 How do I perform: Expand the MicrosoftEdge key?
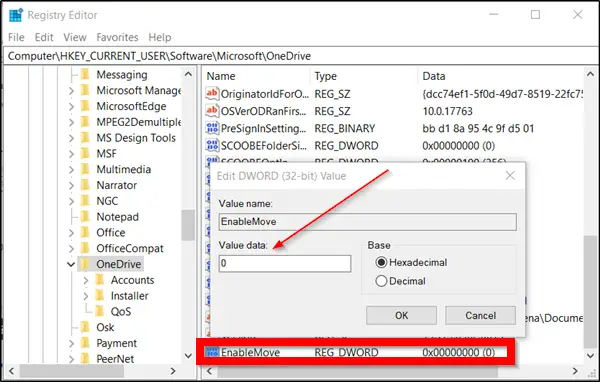click(71, 106)
